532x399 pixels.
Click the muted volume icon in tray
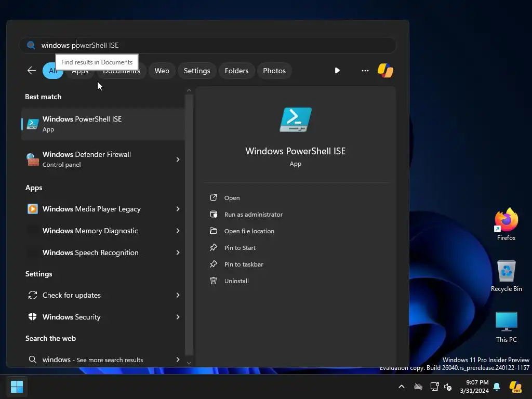448,387
